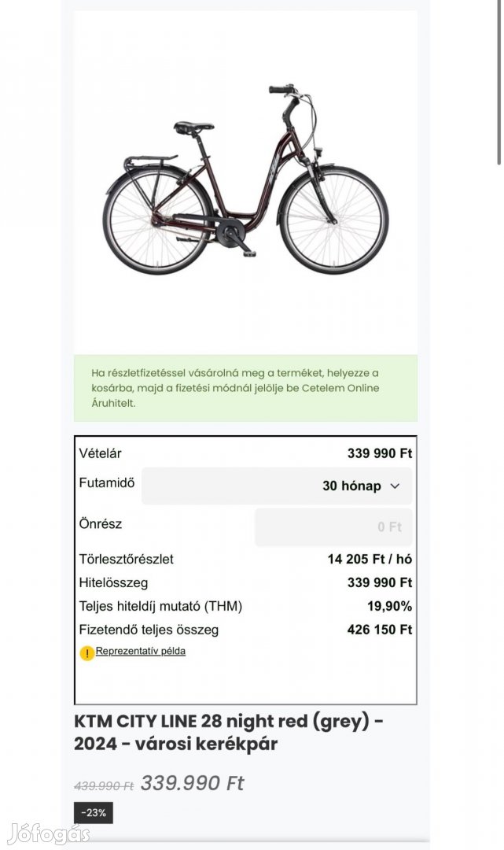Click the Teljes hiteldíj mutató (THM) label
The width and height of the screenshot is (504, 850).
pyautogui.click(x=160, y=606)
